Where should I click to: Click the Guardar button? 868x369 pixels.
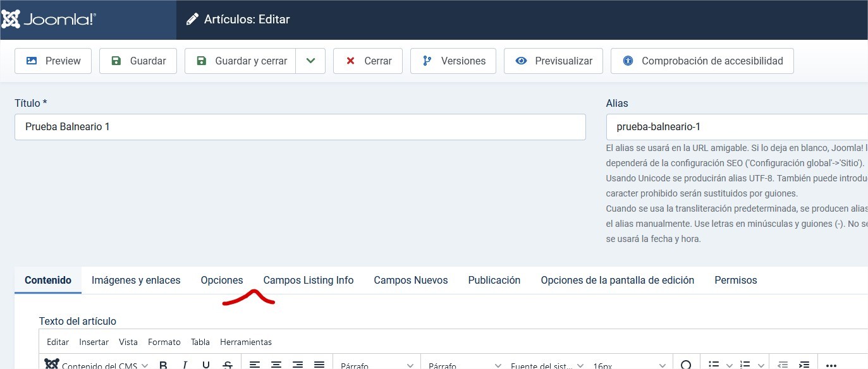point(138,61)
